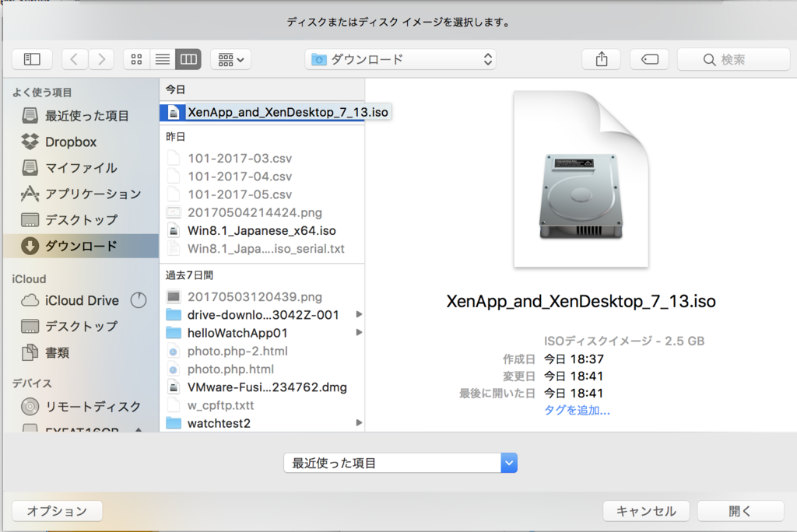This screenshot has height=532, width=797.
Task: Toggle the sidebar visibility button
Action: 32,59
